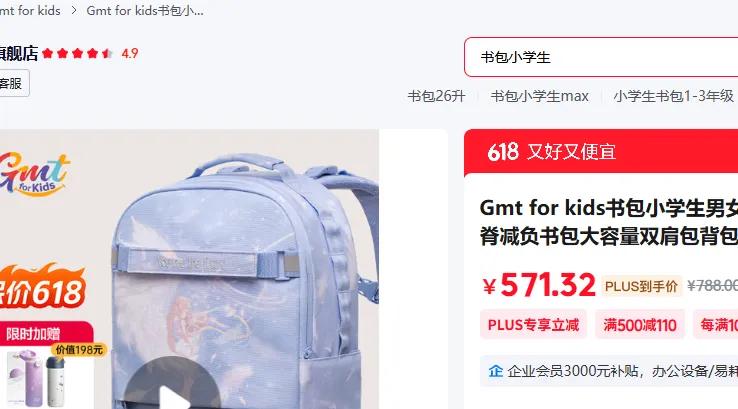
Task: Click the PLUS专享立减 coupon tag
Action: pos(533,325)
